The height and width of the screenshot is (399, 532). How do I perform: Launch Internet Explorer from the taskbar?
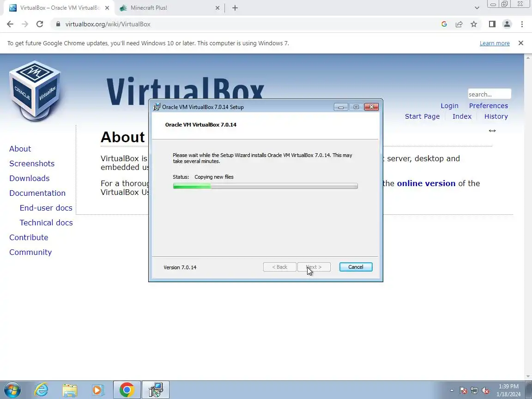click(41, 390)
